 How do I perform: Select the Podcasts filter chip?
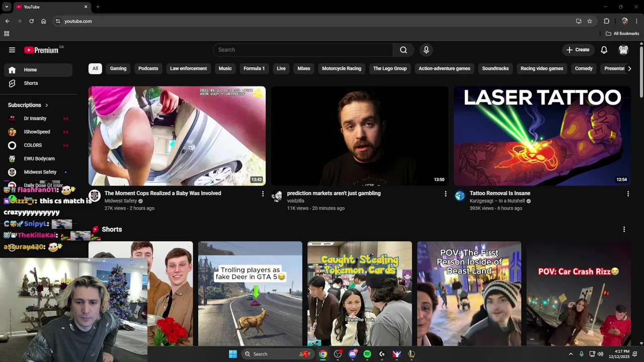[148, 68]
